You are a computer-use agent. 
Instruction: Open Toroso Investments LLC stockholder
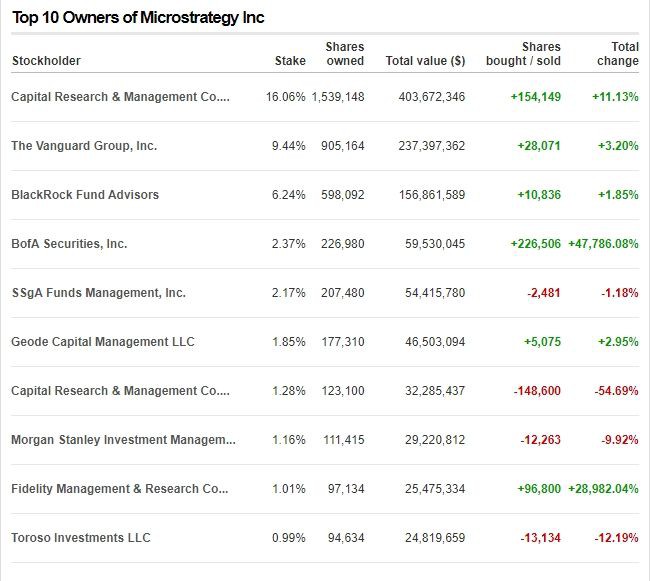point(81,538)
